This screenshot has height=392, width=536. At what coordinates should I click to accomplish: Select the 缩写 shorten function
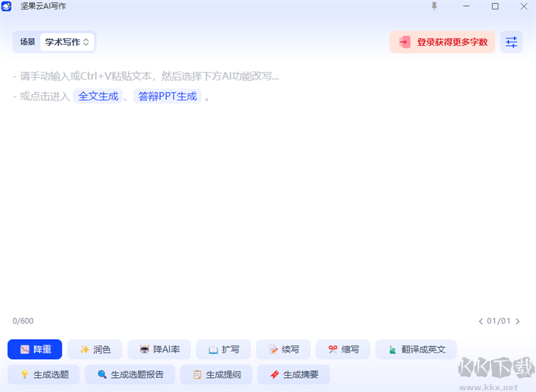point(343,349)
